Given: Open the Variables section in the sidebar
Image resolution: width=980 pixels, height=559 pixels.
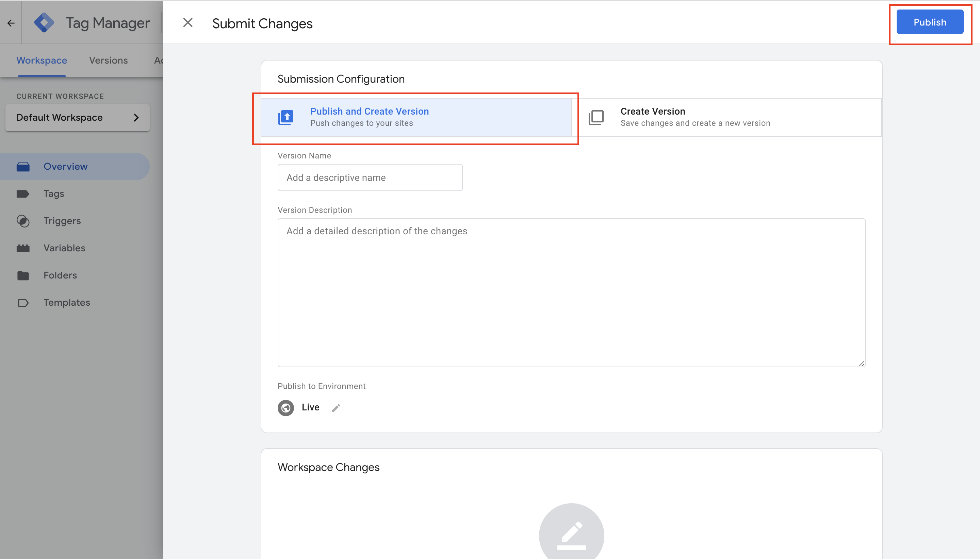Looking at the screenshot, I should (75, 249).
